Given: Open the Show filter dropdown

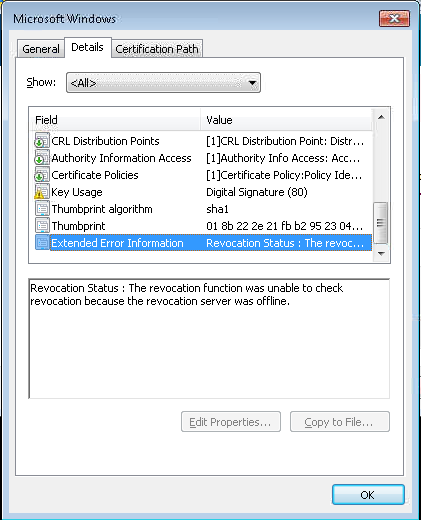Looking at the screenshot, I should click(x=163, y=82).
